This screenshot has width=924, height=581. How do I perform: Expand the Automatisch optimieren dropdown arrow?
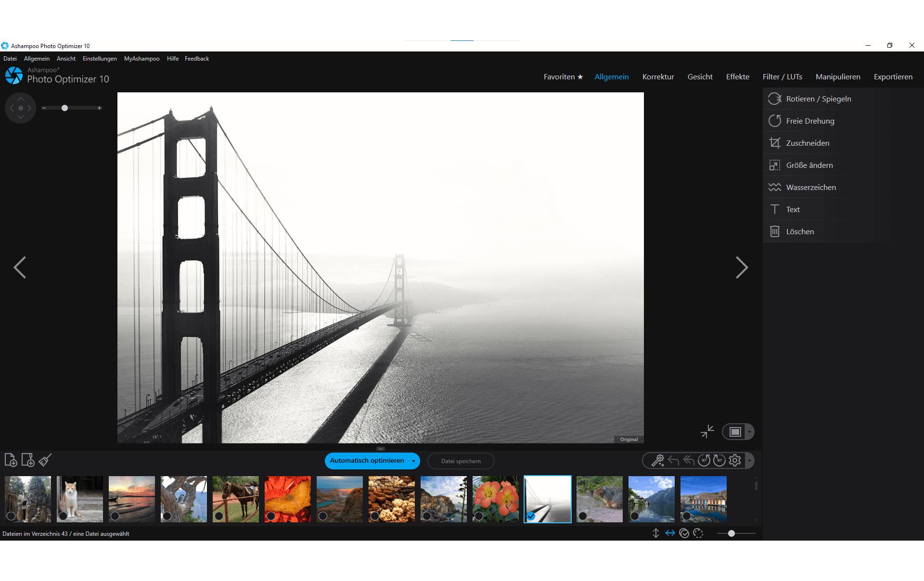413,461
